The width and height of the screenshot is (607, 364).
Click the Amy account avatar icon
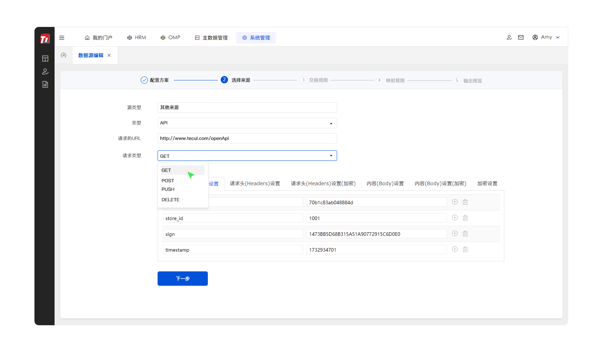click(535, 37)
